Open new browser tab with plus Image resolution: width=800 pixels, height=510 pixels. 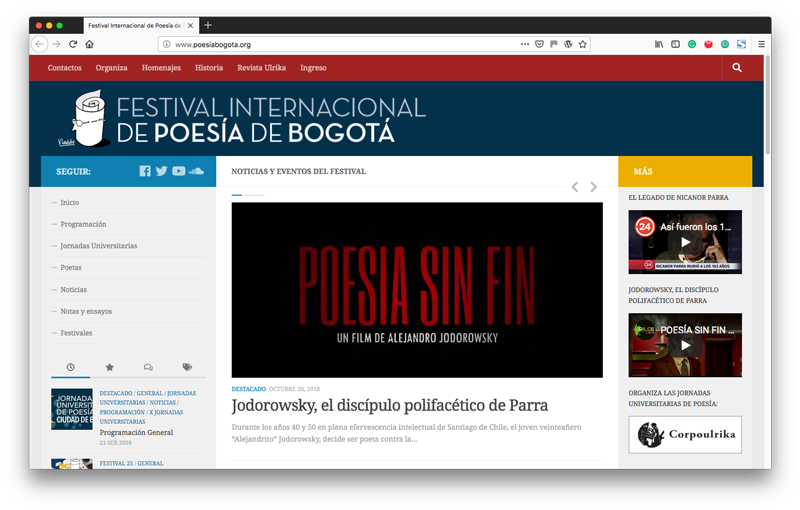[208, 25]
